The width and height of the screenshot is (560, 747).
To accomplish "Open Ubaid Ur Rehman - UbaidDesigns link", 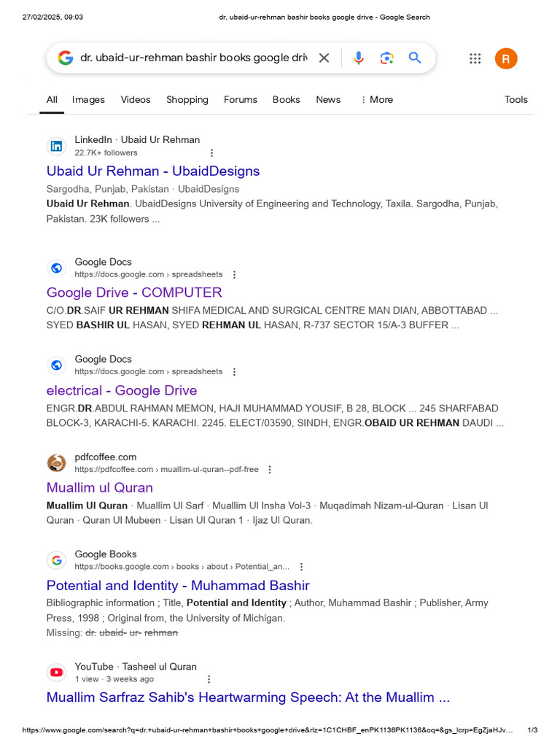I will [x=153, y=171].
